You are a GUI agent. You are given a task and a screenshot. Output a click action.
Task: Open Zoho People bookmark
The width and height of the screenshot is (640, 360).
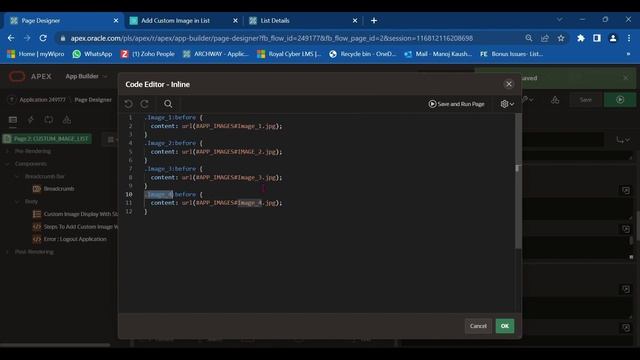147,54
